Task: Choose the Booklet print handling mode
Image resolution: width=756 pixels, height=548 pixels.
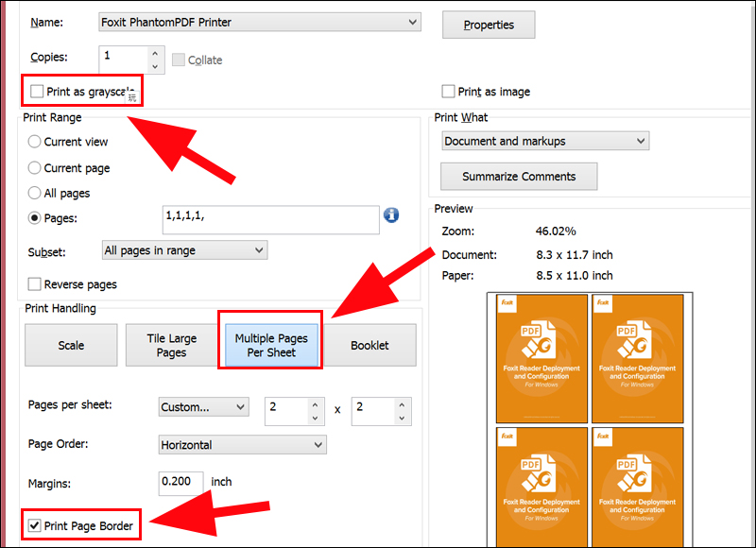Action: 369,345
